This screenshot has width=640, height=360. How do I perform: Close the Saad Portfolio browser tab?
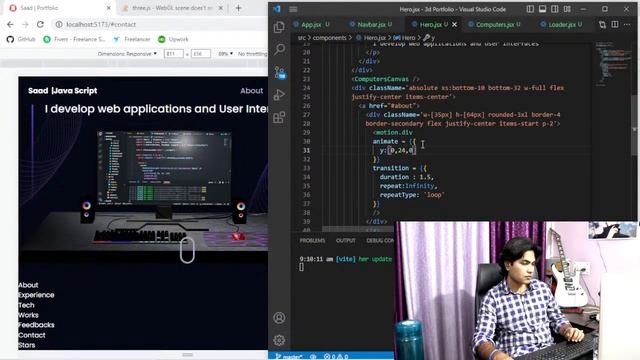[109, 8]
